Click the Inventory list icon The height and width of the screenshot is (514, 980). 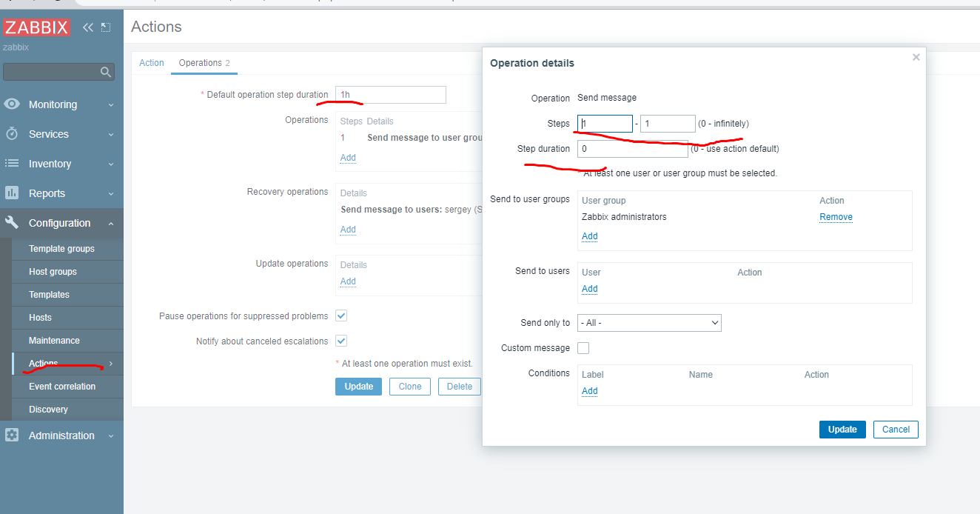coord(12,164)
